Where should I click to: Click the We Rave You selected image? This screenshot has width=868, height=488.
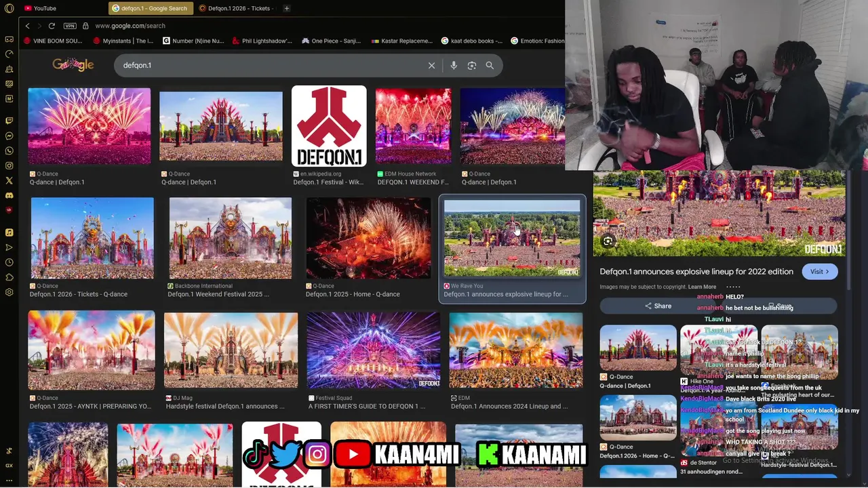coord(512,239)
